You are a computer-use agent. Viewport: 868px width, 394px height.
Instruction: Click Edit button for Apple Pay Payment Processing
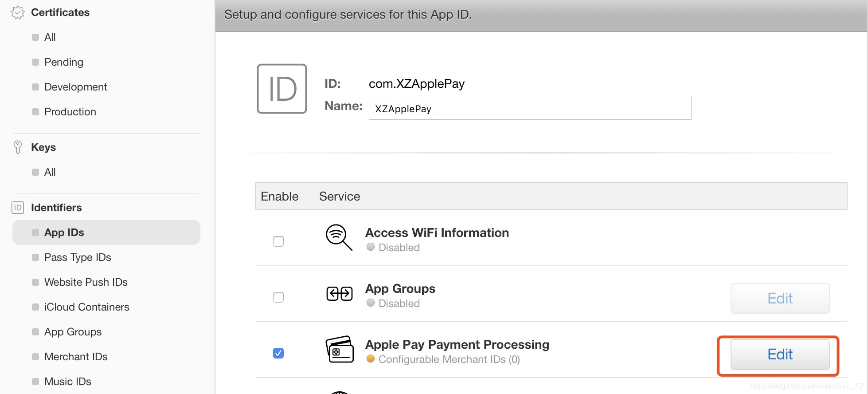point(780,355)
